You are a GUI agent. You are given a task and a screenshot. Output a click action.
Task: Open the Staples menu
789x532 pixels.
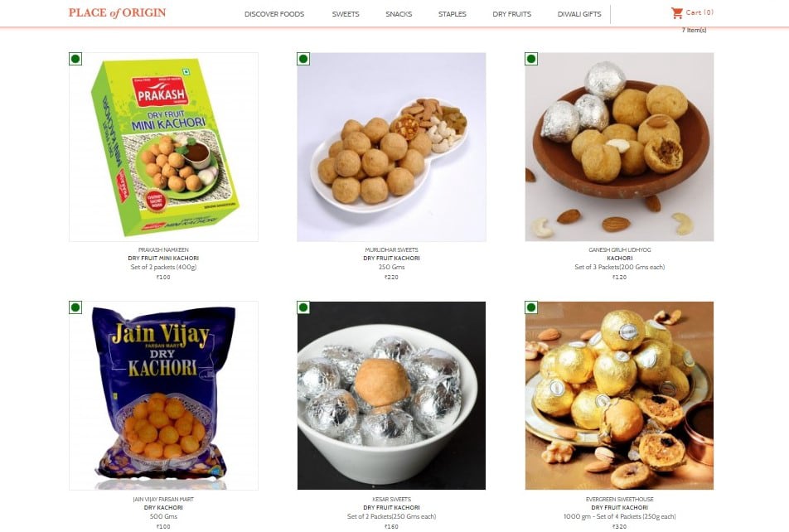453,14
